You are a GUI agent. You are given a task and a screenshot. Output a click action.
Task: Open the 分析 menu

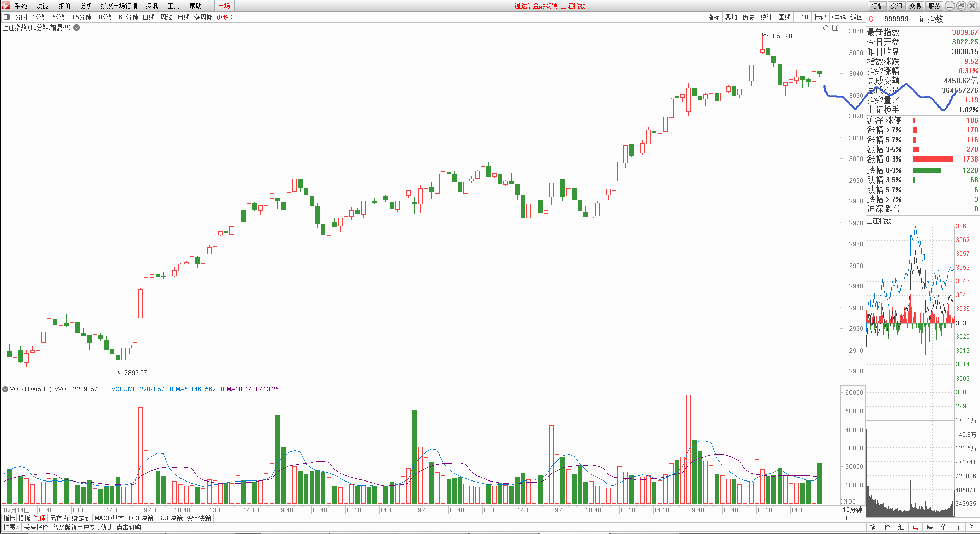(86, 6)
